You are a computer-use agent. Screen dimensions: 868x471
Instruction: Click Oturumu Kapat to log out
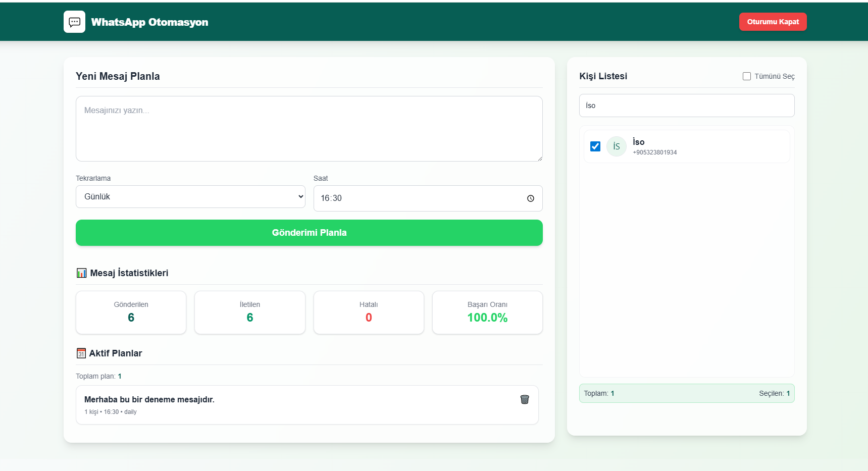tap(773, 22)
